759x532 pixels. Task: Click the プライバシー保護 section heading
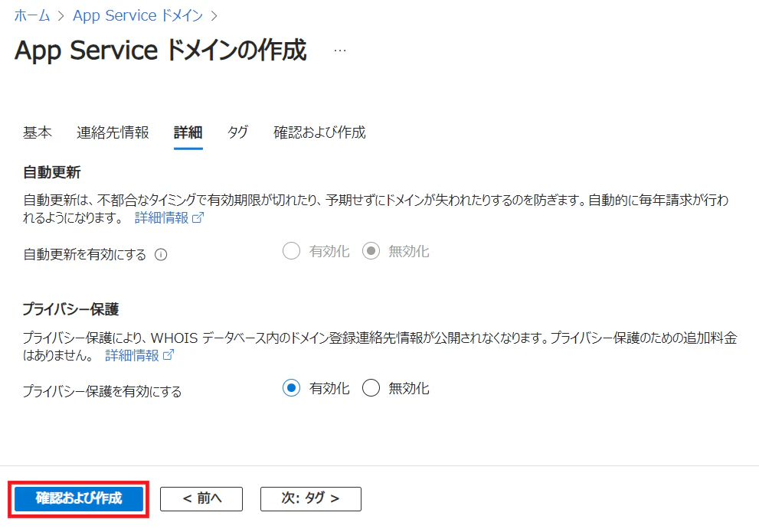tap(70, 309)
